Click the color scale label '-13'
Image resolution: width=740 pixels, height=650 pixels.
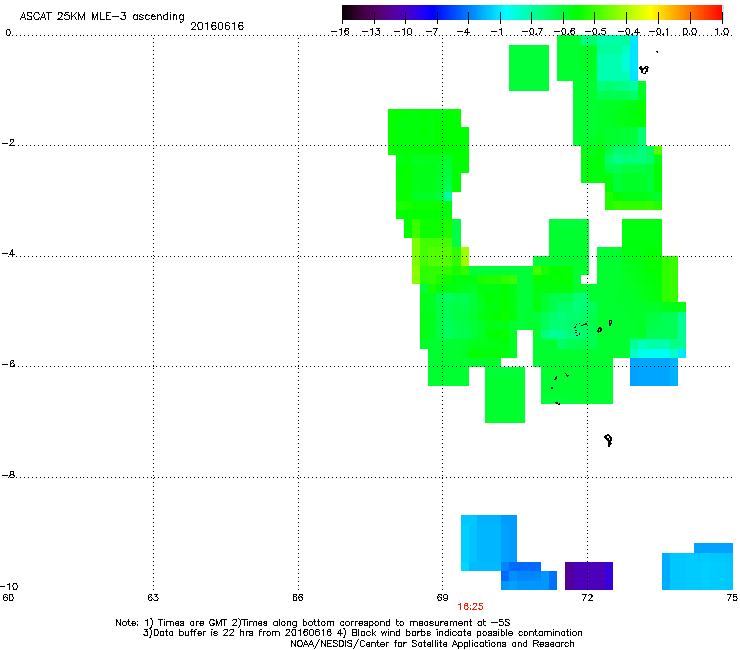pyautogui.click(x=371, y=32)
